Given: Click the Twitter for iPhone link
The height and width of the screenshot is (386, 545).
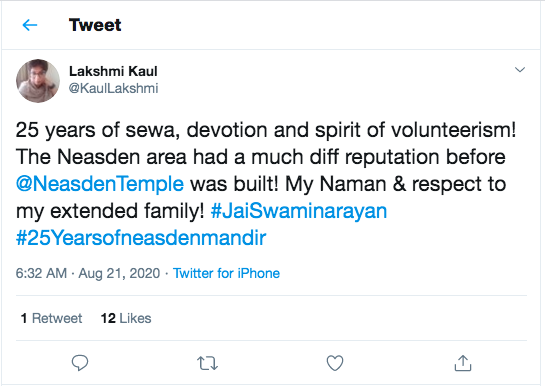Looking at the screenshot, I should tap(226, 273).
